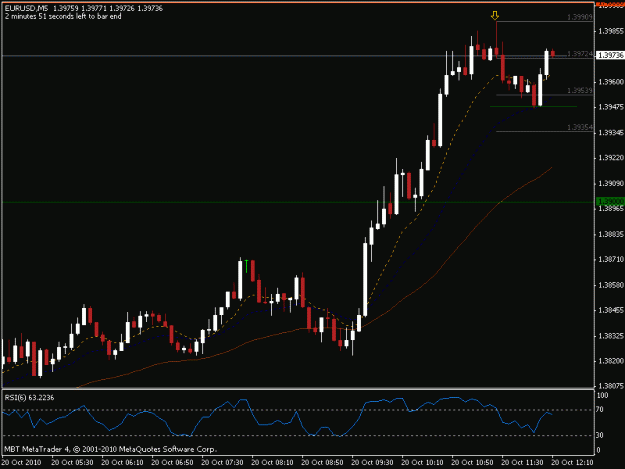
Task: Click the RSI scale value 70
Action: point(600,410)
